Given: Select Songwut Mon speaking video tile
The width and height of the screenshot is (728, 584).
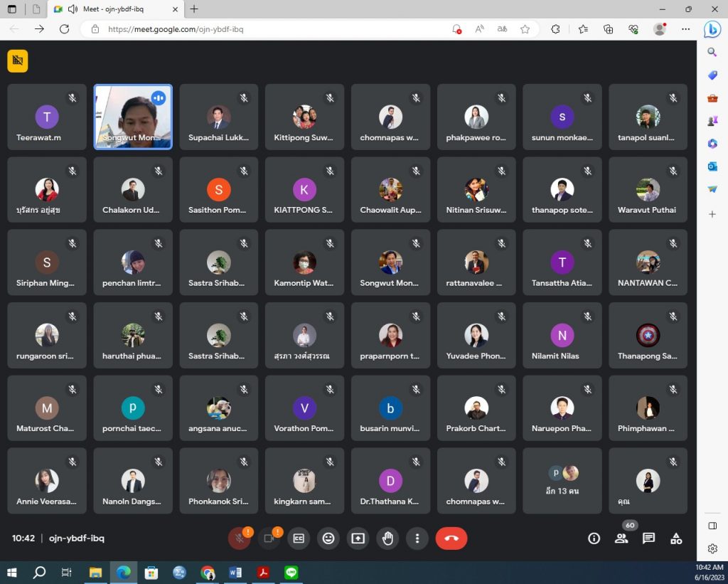Looking at the screenshot, I should click(x=133, y=117).
